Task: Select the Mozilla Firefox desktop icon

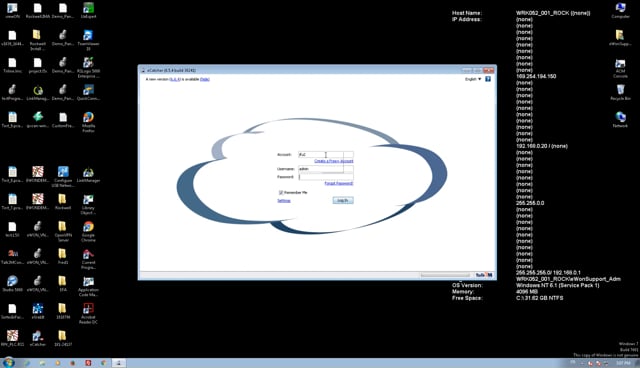Action: pos(88,122)
